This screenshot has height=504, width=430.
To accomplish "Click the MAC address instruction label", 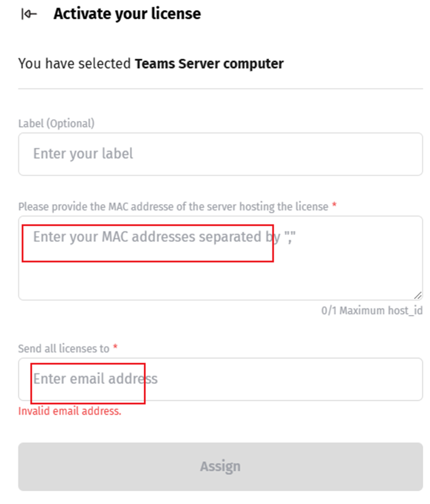I will (173, 206).
